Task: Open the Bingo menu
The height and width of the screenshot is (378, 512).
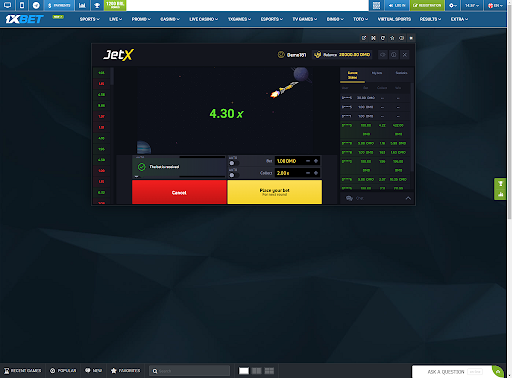Action: [x=335, y=19]
